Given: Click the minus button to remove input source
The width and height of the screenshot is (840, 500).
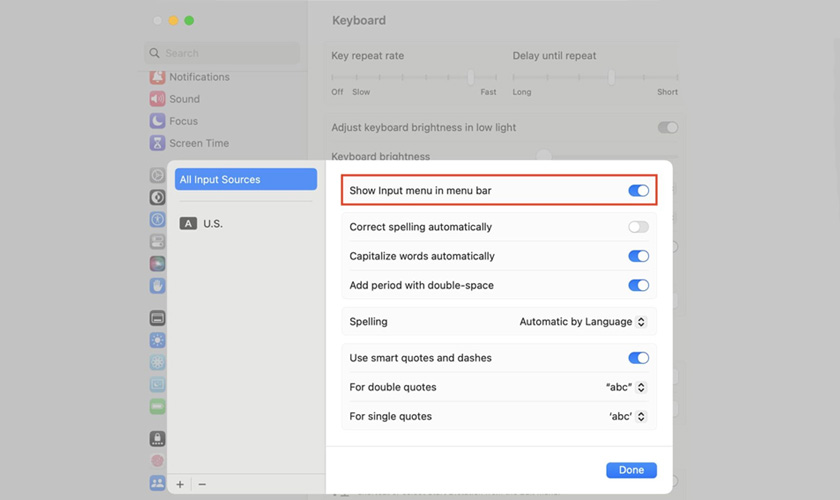Looking at the screenshot, I should click(x=202, y=484).
